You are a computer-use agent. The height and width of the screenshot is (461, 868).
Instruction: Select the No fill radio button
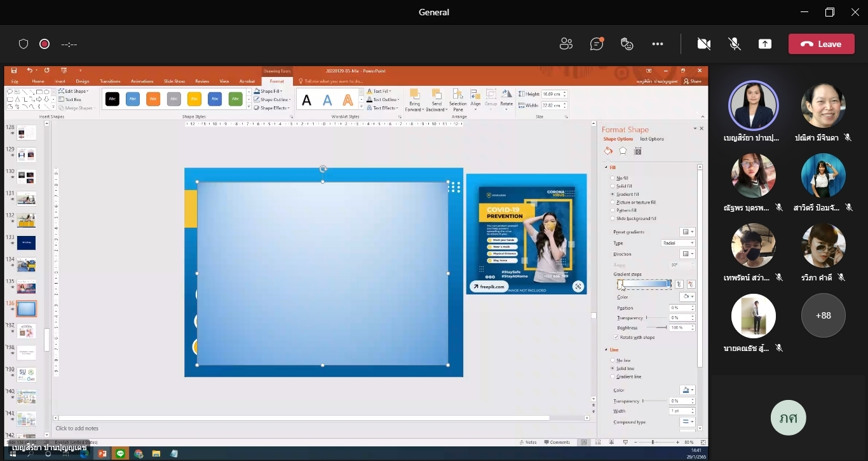click(613, 178)
